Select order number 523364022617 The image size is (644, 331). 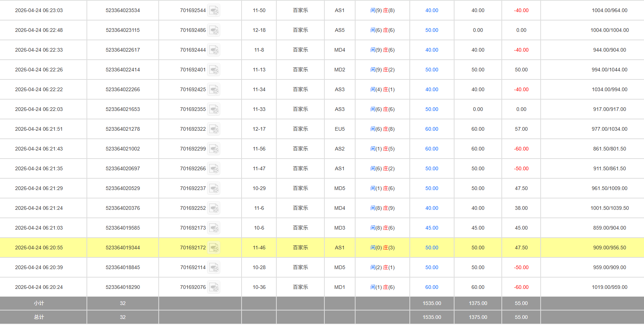pos(123,50)
